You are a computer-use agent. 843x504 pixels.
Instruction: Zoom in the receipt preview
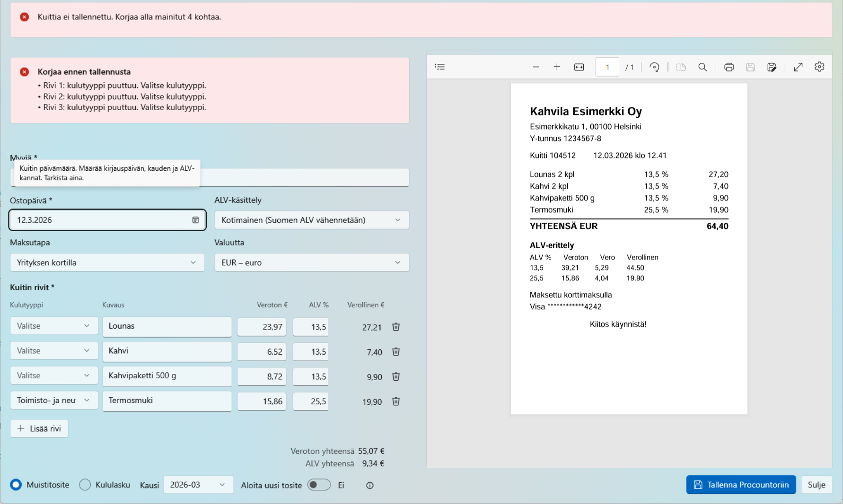(557, 67)
